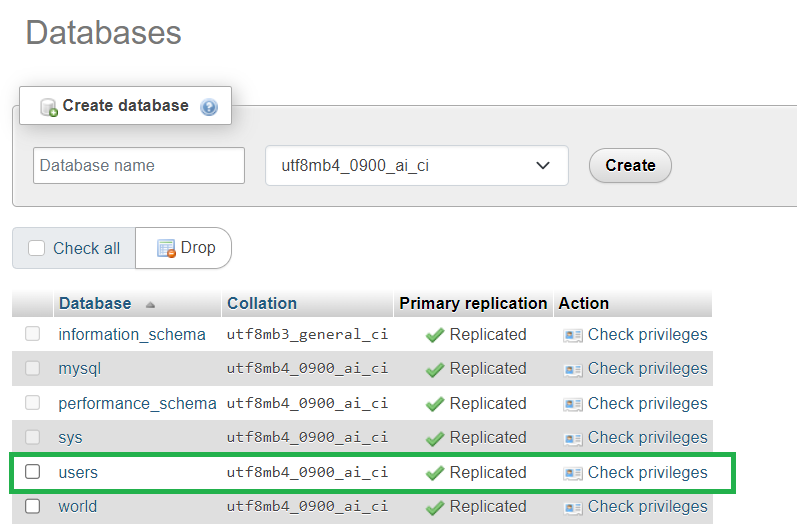797x530 pixels.
Task: Toggle the Check all checkbox
Action: (37, 249)
